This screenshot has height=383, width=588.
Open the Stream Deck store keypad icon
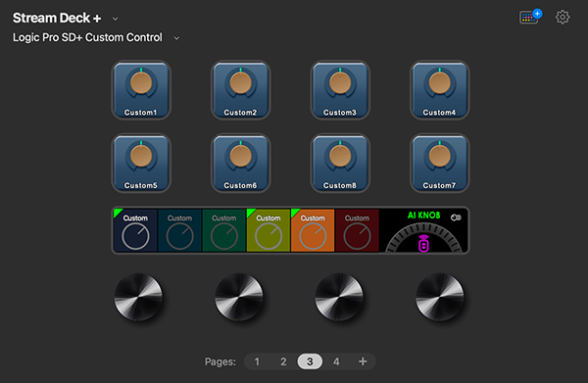(530, 17)
